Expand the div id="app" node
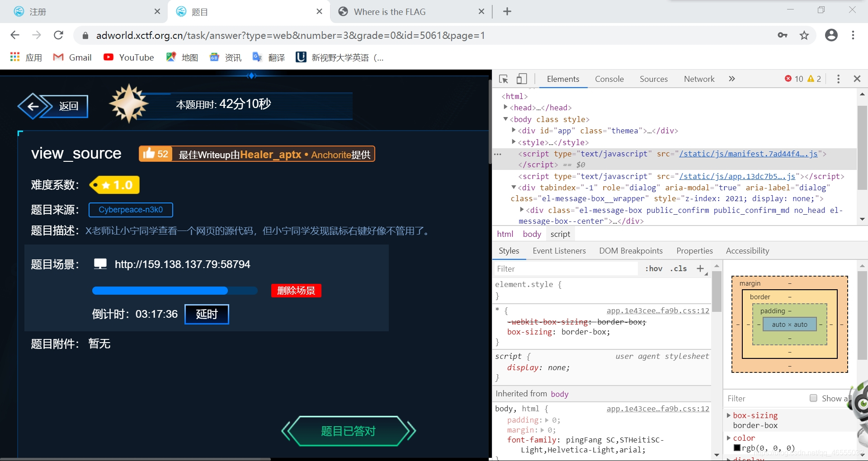The height and width of the screenshot is (461, 868). (514, 130)
